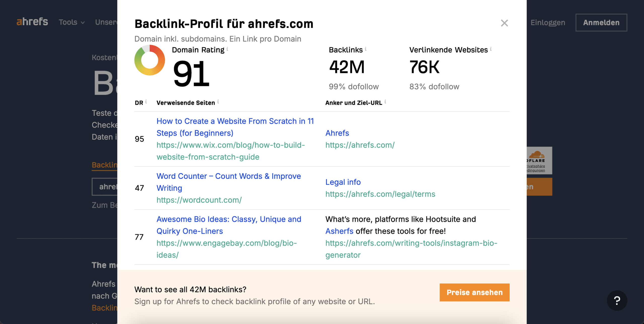Close the Backlink-Profil dialog
Screen dimensions: 644x324
click(x=504, y=23)
